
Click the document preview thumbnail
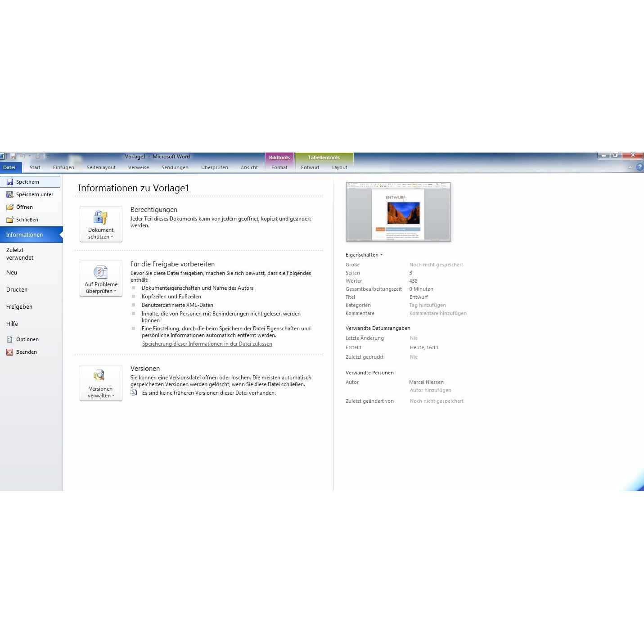pos(398,212)
